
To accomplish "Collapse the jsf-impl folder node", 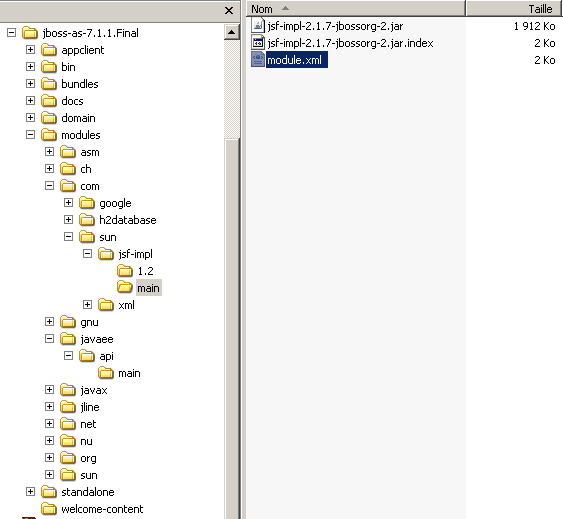I will pos(88,254).
